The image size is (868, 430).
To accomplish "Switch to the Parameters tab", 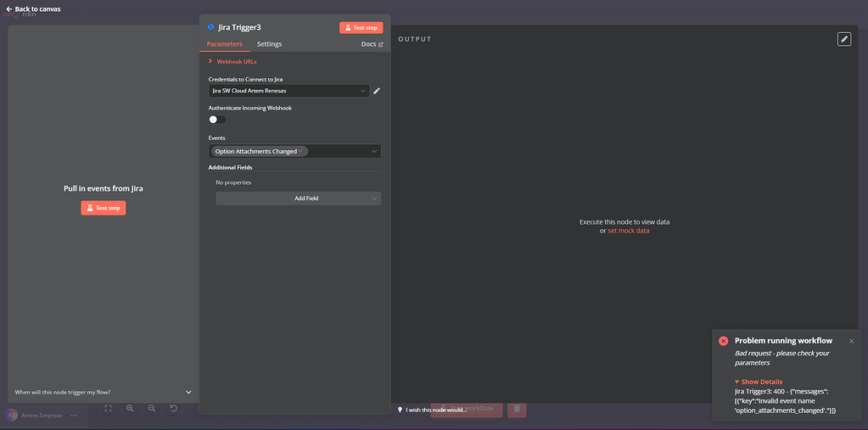I will point(224,44).
